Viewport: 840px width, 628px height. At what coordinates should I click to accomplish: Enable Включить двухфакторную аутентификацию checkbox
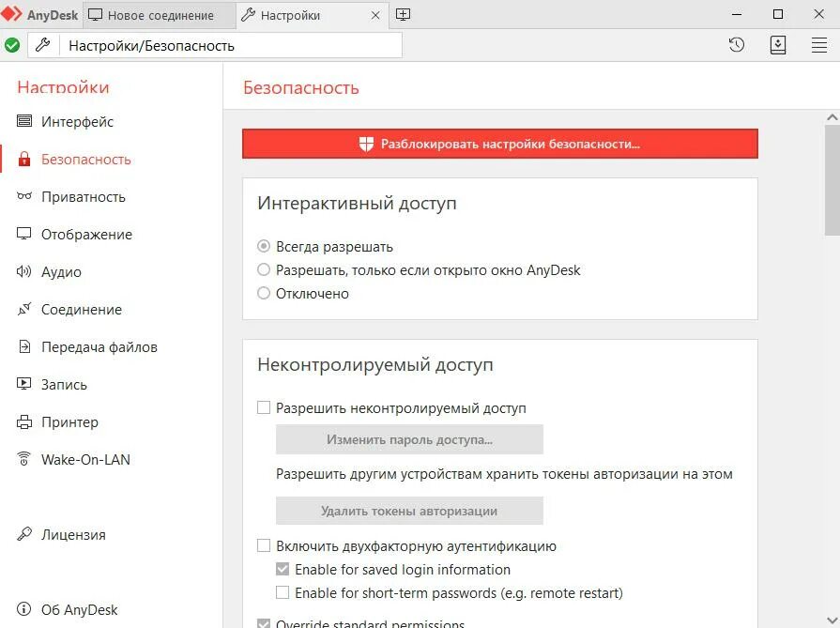point(264,545)
